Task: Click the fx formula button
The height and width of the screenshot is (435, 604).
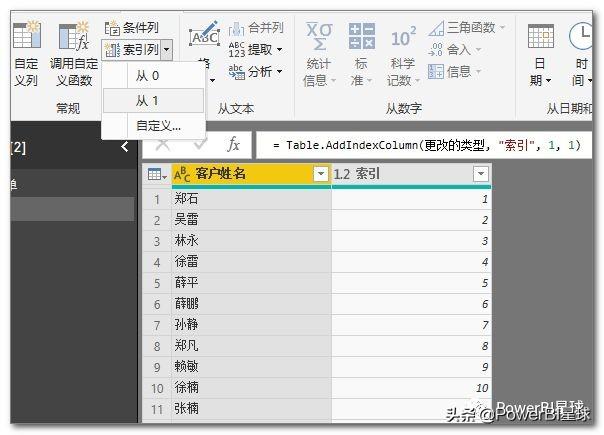Action: point(234,145)
